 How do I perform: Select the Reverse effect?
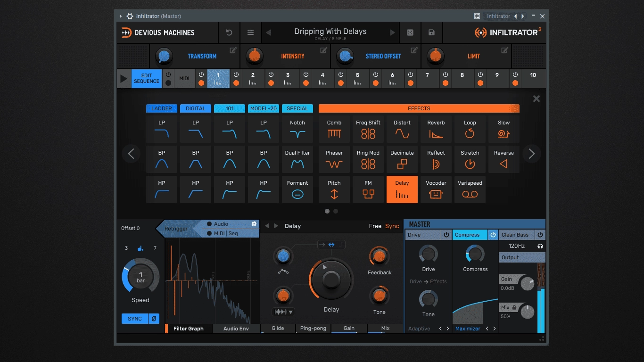click(504, 159)
